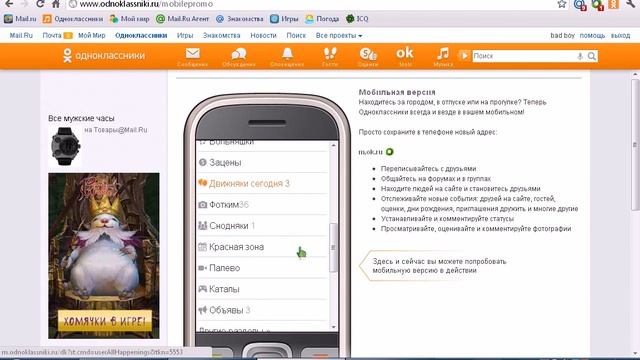Open Все мужские часы ad title
The image size is (640, 360).
81,118
